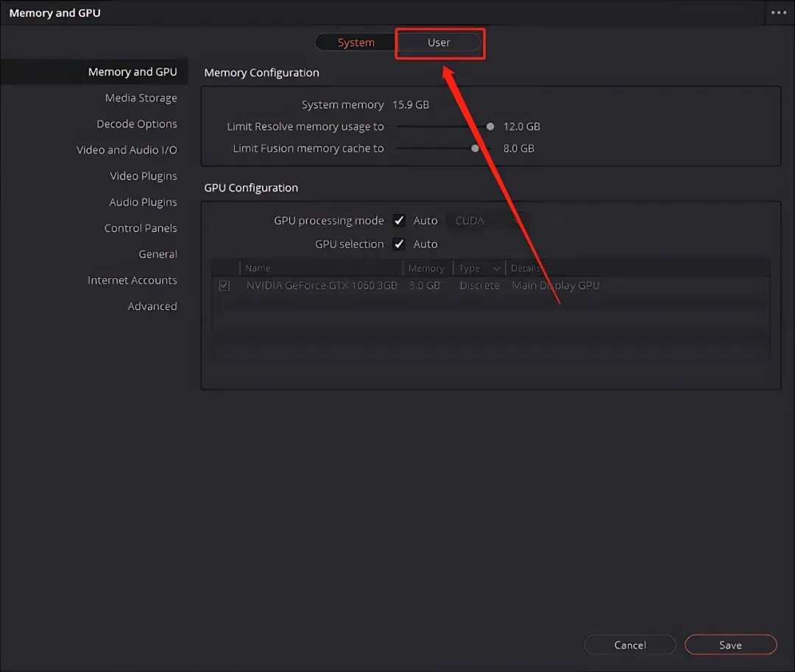Select Memory and GPU in sidebar
795x672 pixels.
[x=94, y=72]
